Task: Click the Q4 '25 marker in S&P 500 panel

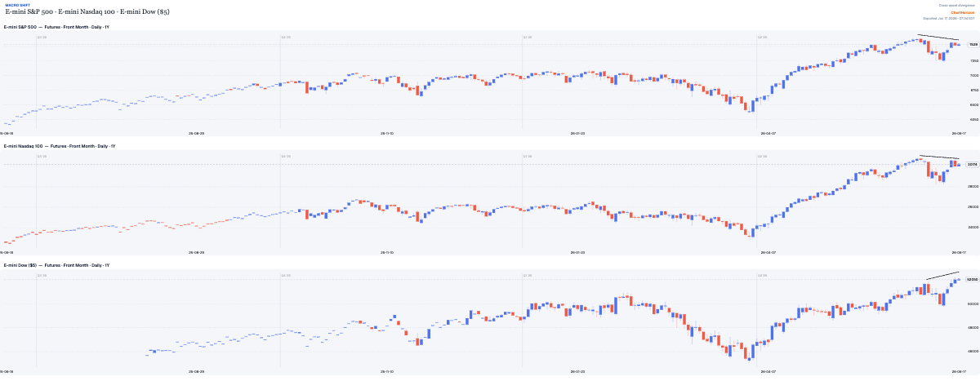Action: click(x=285, y=37)
